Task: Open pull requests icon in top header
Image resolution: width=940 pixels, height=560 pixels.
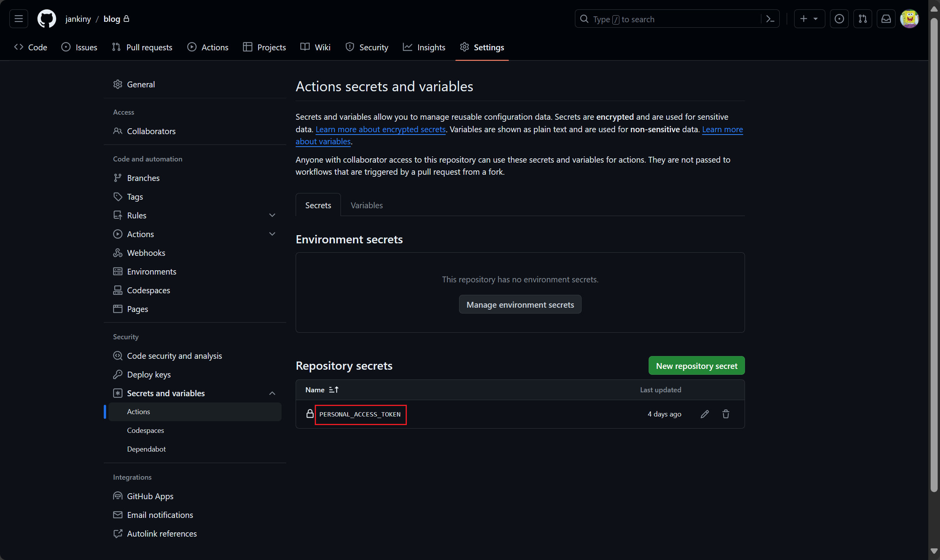Action: (x=863, y=19)
